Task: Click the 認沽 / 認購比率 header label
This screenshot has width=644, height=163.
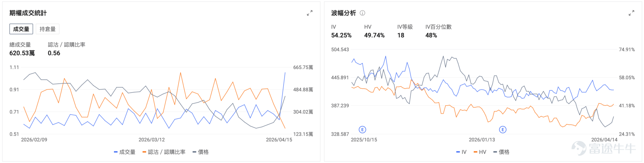Action: (66, 45)
